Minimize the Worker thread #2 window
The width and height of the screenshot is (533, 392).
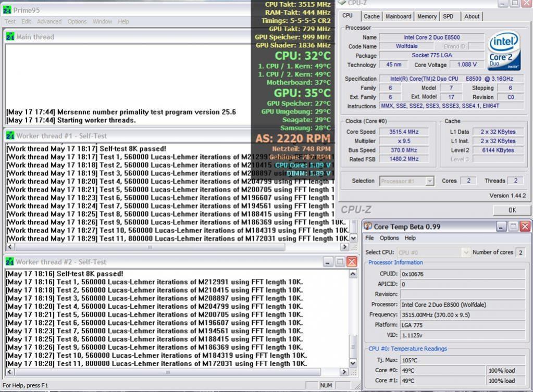[328, 262]
